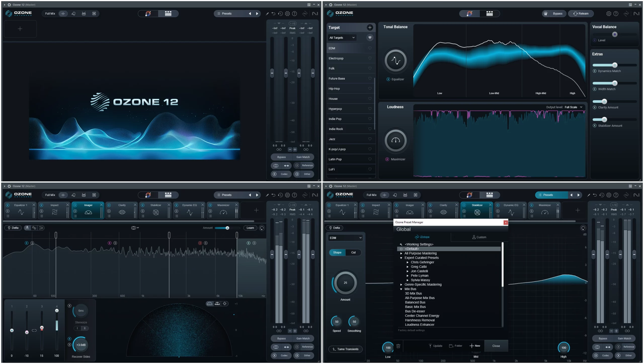The image size is (644, 364).
Task: Click the link bands icon between width sliders
Action: 34,330
